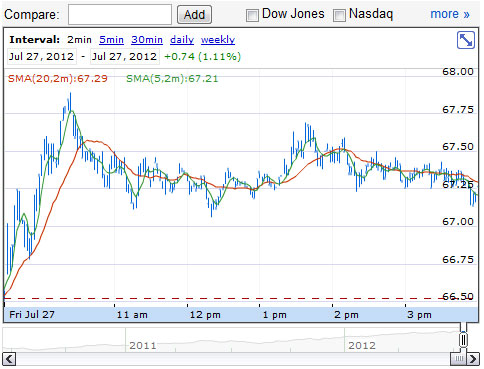Click the Fri Jul 27 axis label

(x=32, y=315)
